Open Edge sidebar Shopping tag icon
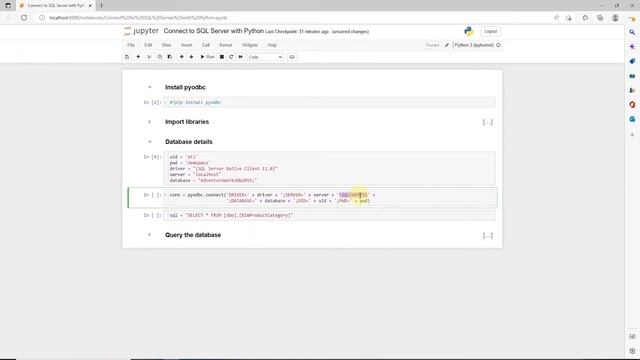Image resolution: width=640 pixels, height=360 pixels. (632, 61)
